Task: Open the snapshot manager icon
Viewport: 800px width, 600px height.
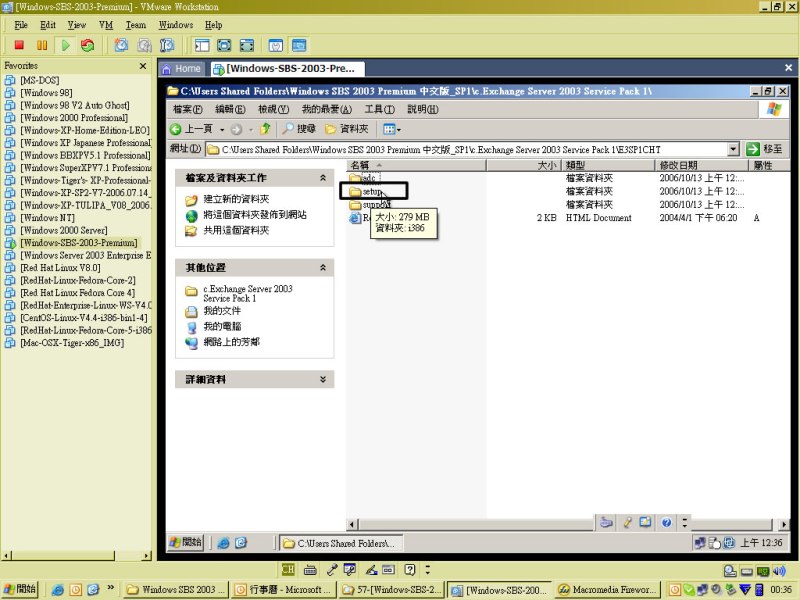Action: tap(167, 45)
